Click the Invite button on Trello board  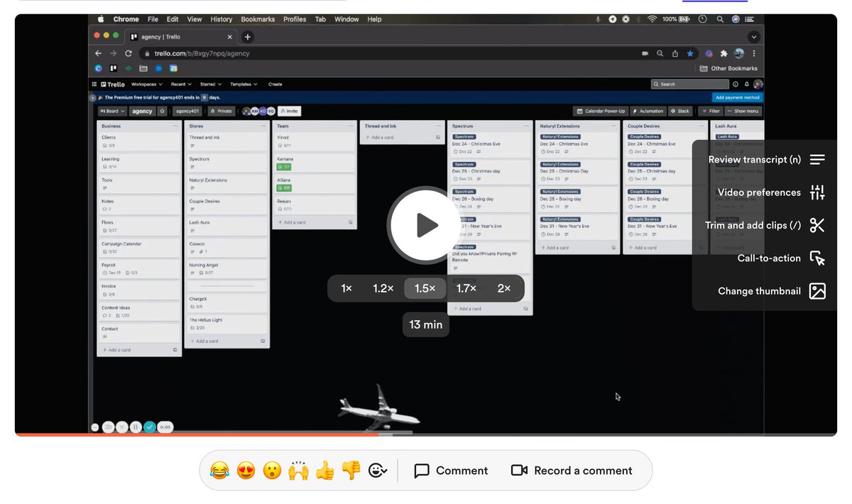tap(289, 111)
